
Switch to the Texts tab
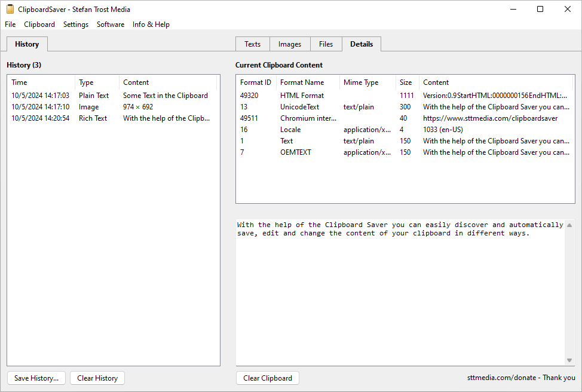253,44
